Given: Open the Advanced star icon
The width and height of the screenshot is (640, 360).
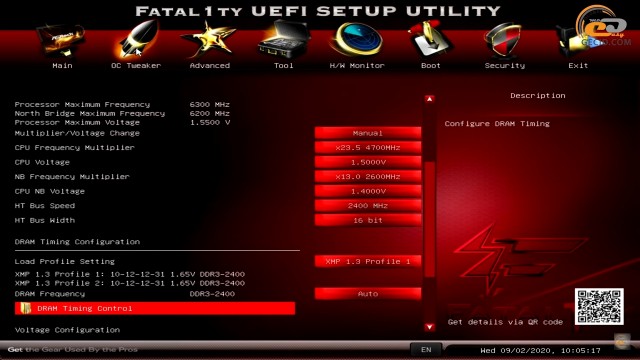Looking at the screenshot, I should [x=209, y=39].
